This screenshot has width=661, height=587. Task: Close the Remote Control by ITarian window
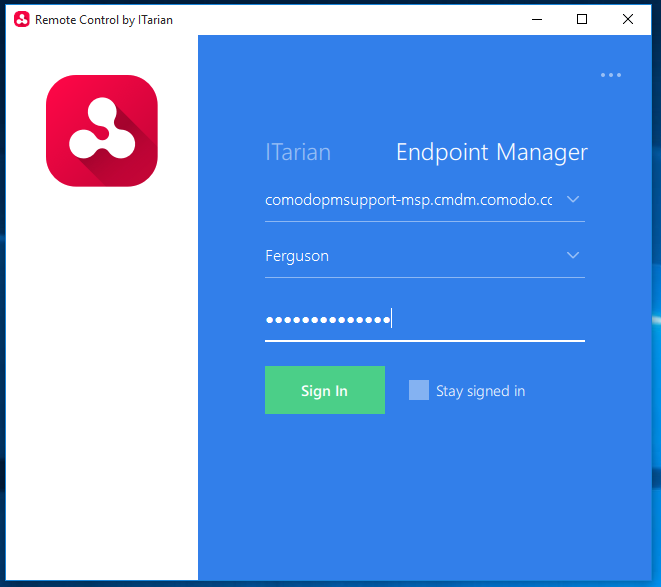pyautogui.click(x=628, y=19)
